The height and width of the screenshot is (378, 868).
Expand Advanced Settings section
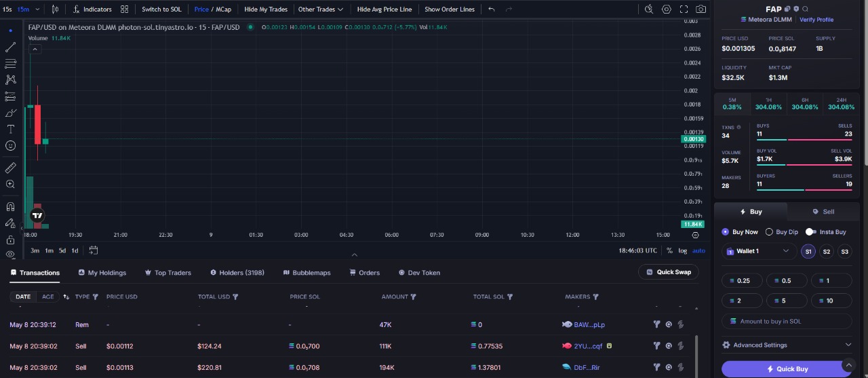coord(787,345)
